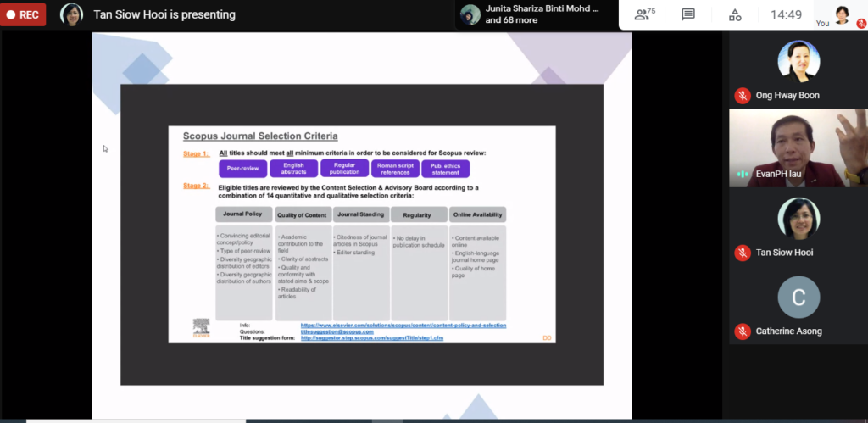The width and height of the screenshot is (868, 423).
Task: Open the chat messages panel
Action: pos(688,14)
